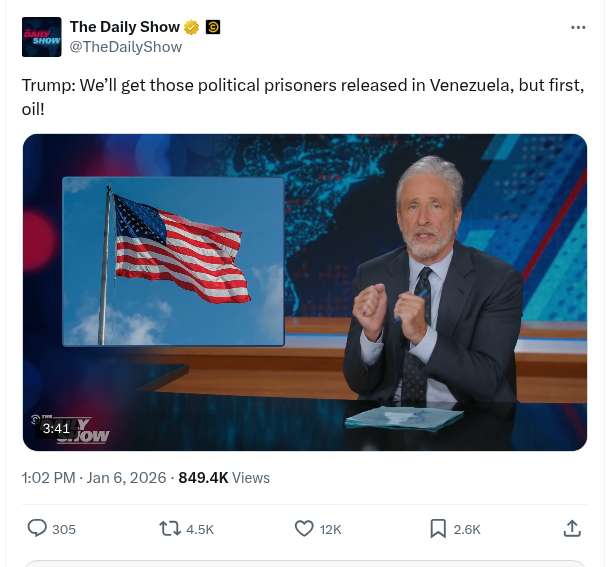Toggle the bookmark icon on the post
Image resolution: width=608 pixels, height=567 pixels.
(x=438, y=529)
